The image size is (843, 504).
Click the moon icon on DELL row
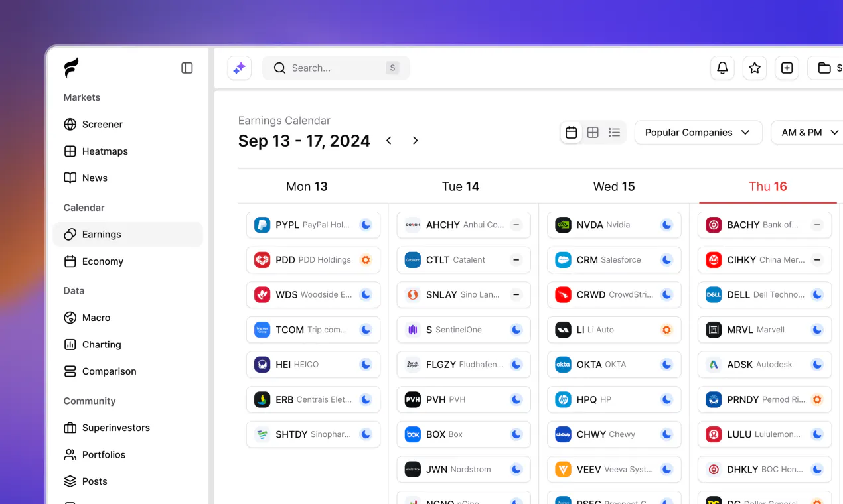tap(818, 294)
